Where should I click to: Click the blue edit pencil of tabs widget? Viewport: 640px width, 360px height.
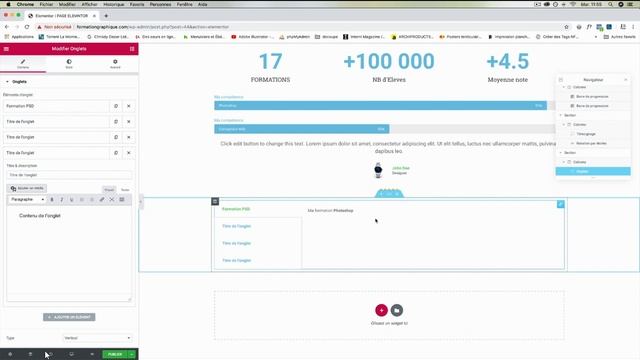pyautogui.click(x=560, y=204)
